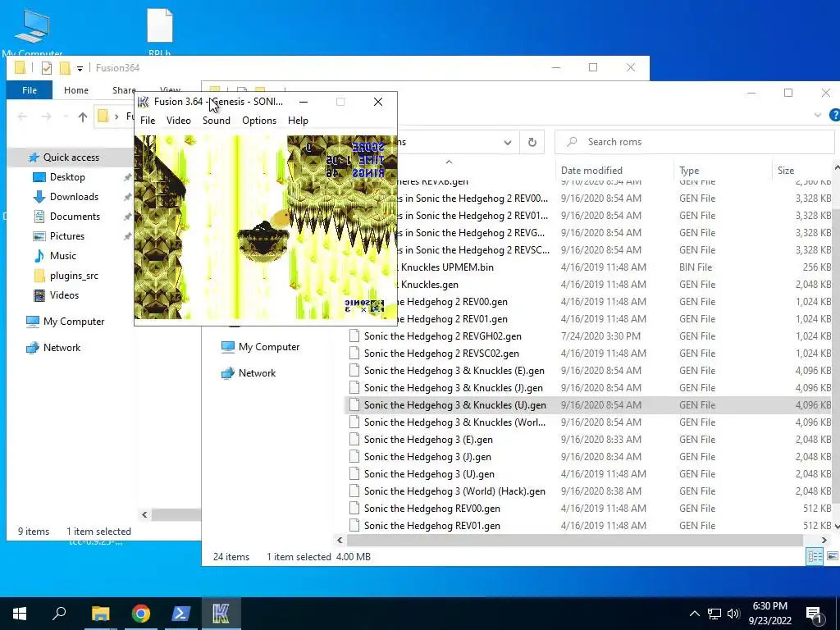Select file Sonic the Hedgehog 3 (World) (Hack).gen
This screenshot has width=840, height=630.
click(x=454, y=491)
